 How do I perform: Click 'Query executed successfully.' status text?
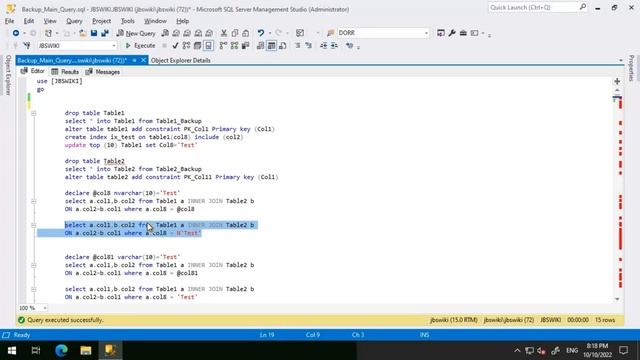pos(65,320)
